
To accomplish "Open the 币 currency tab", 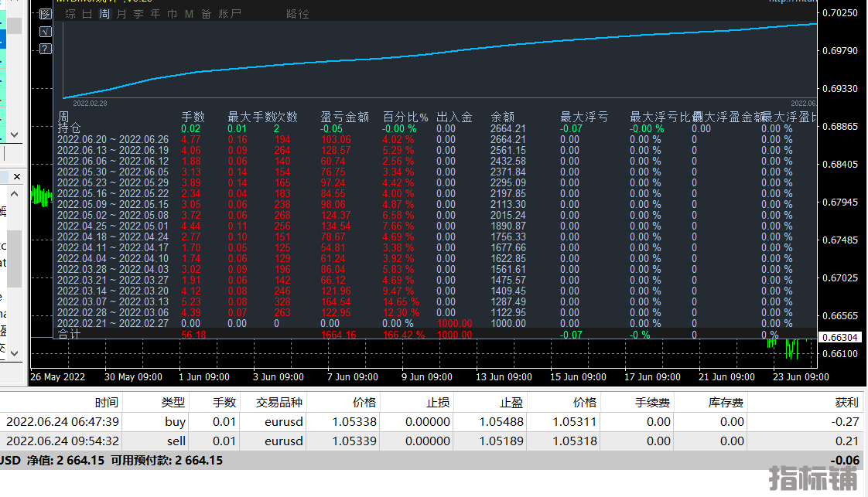I will (x=173, y=14).
